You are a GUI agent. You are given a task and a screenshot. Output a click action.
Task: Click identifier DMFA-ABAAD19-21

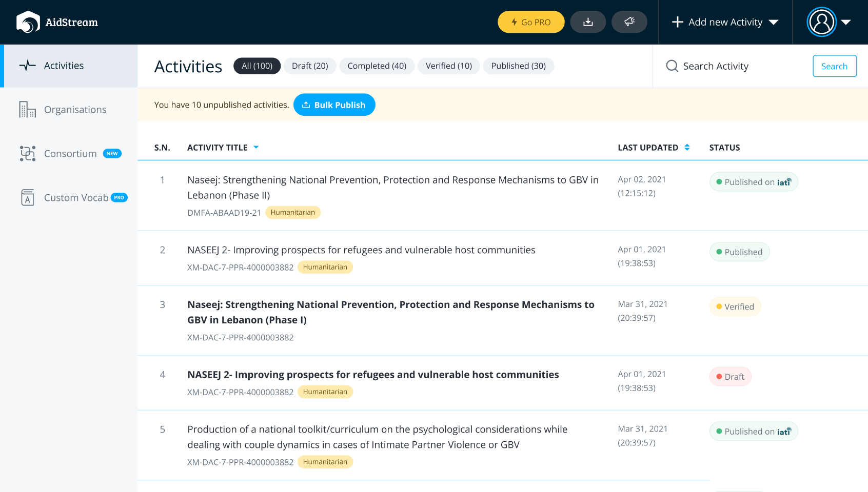pos(224,213)
